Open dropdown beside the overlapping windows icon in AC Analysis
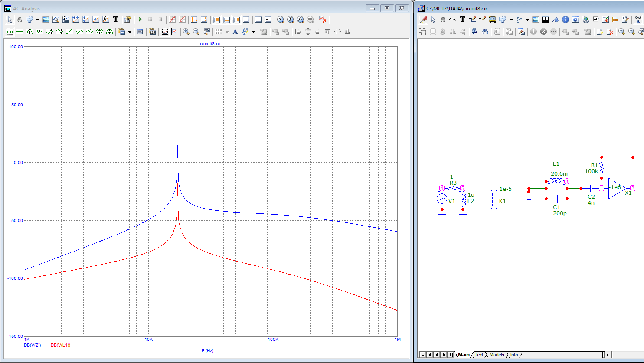644x363 pixels. pos(38,20)
